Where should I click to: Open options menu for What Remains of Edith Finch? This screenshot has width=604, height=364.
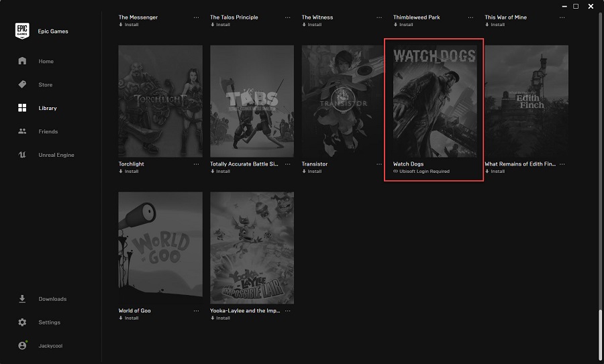[x=562, y=164]
